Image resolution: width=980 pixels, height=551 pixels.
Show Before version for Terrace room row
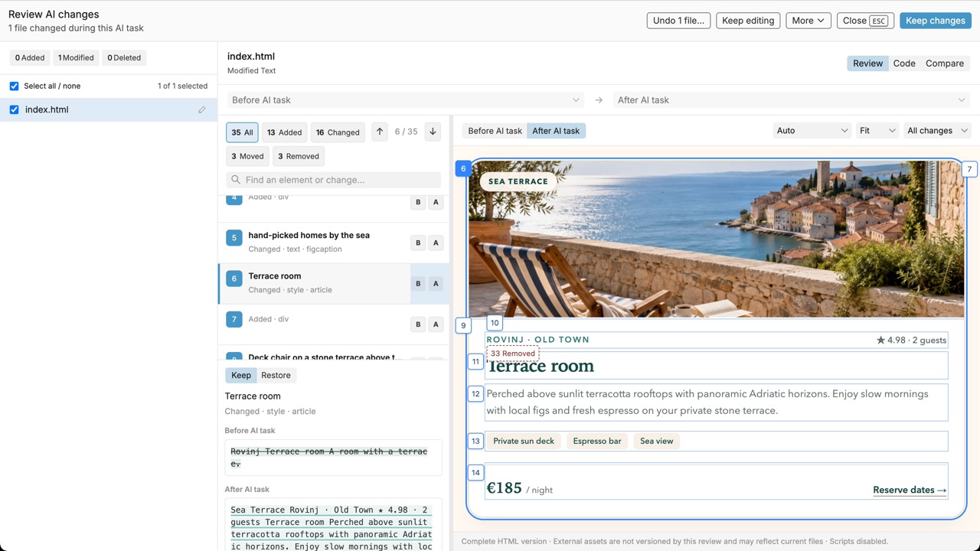coord(418,283)
